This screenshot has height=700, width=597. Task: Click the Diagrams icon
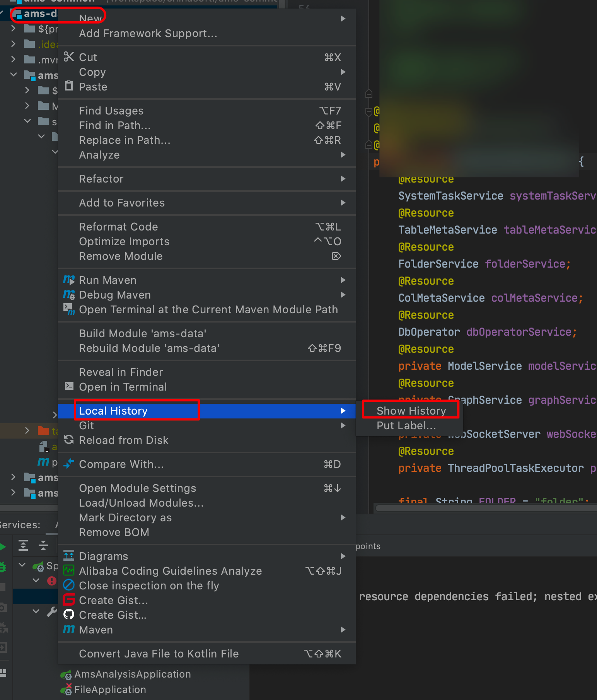[x=69, y=555]
